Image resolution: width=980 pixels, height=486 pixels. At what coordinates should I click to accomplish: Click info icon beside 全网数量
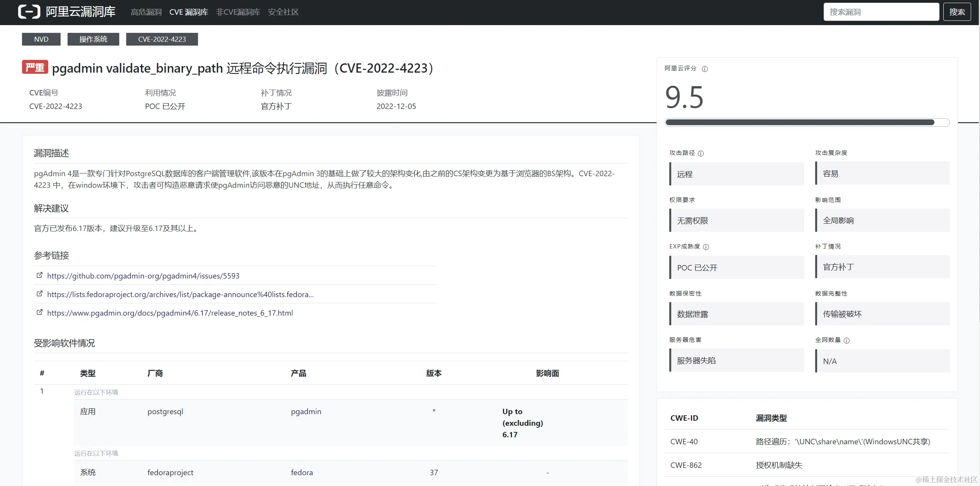click(x=846, y=340)
